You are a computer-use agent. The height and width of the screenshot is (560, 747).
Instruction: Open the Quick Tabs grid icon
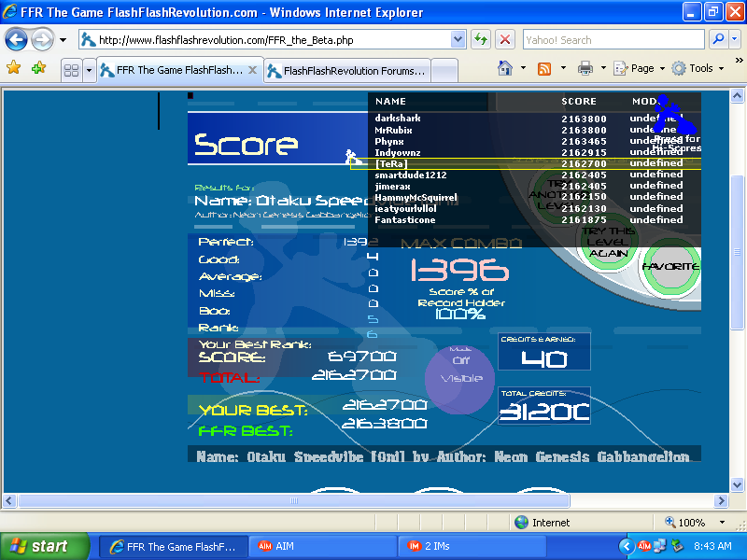71,70
